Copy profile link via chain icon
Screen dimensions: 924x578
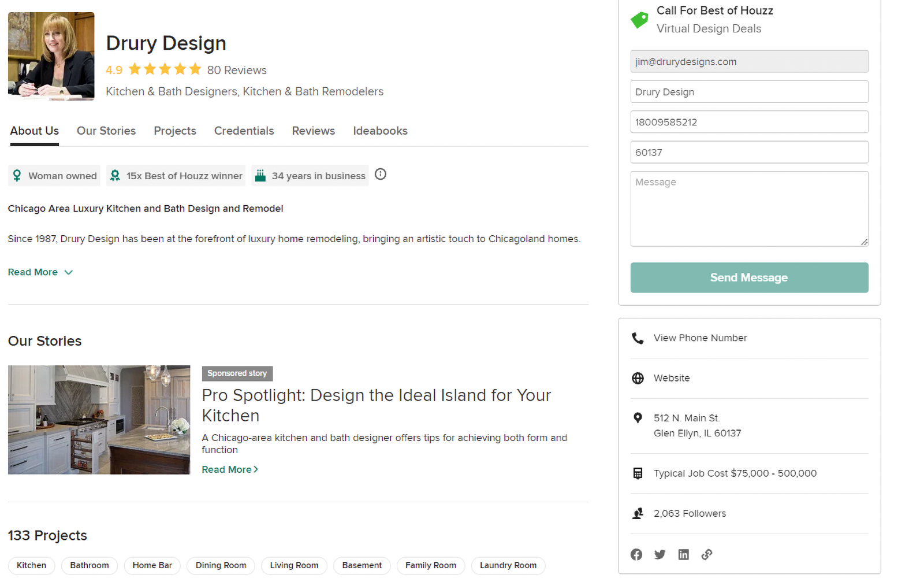click(707, 554)
